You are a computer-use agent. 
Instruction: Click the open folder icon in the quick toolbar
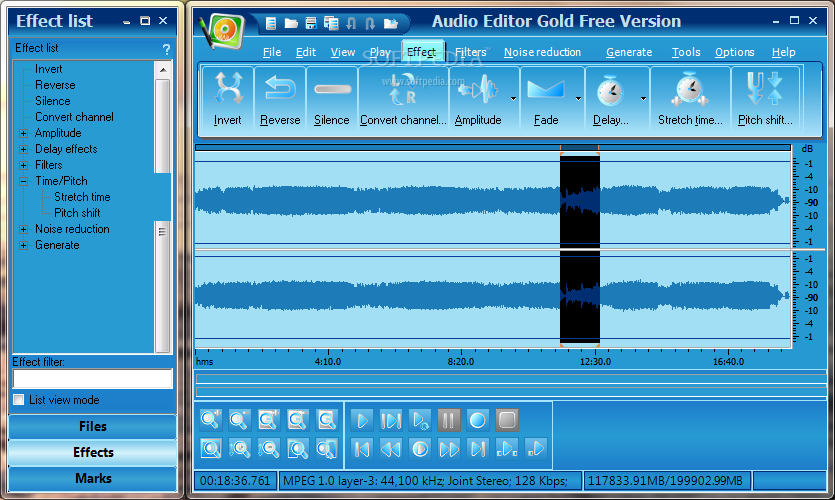pos(291,23)
